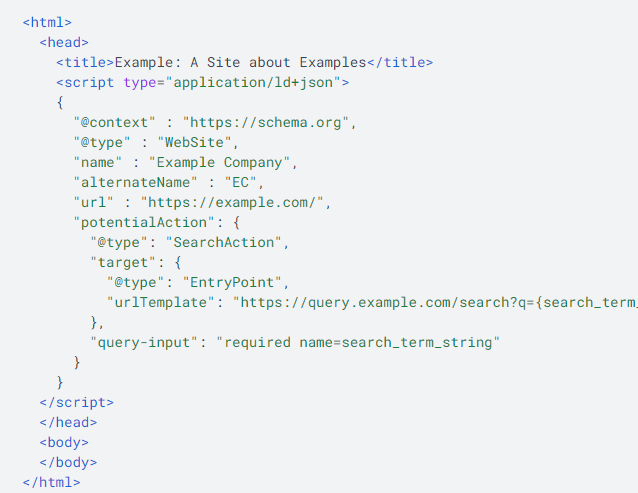Click the "target" key
Screen dimensions: 638x493
tap(122, 263)
